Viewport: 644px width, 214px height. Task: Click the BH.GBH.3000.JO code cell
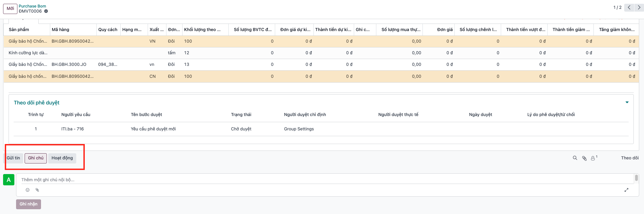tap(69, 65)
